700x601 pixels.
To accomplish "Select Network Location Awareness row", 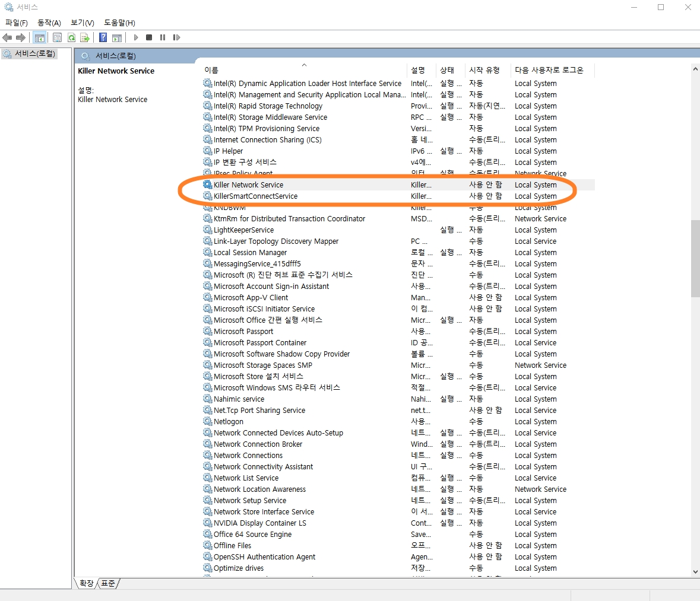I will [x=398, y=489].
